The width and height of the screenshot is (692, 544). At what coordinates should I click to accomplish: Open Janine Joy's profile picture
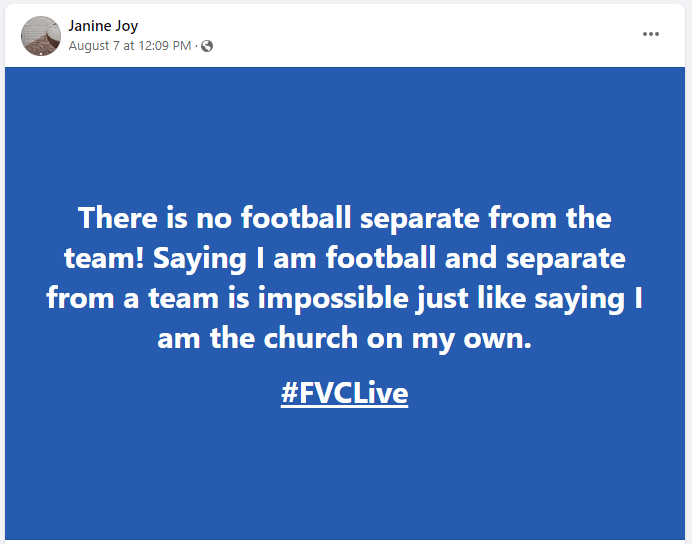click(x=41, y=36)
